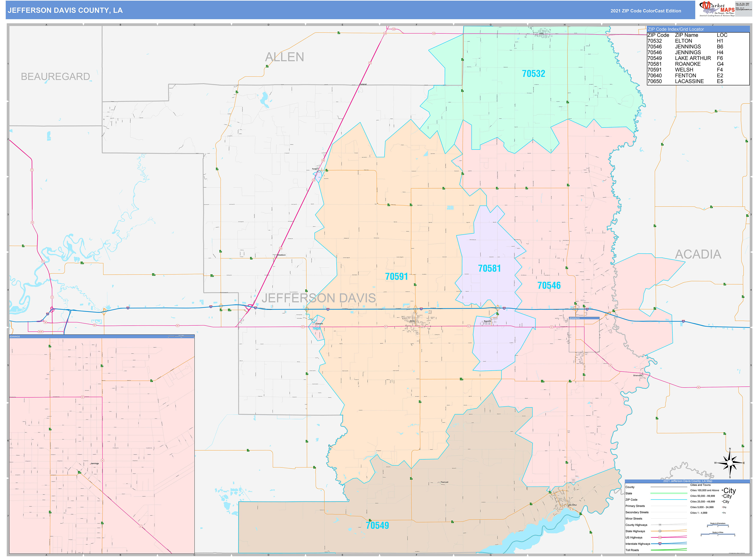The image size is (756, 557).
Task: Click the ACADIA county label
Action: (698, 254)
